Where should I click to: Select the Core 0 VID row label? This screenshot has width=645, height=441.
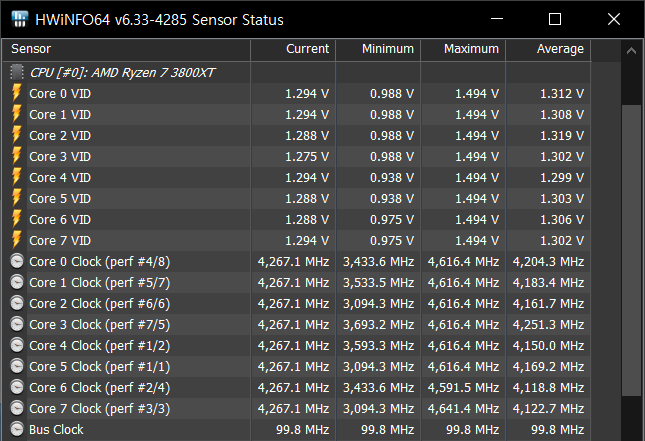[x=60, y=93]
